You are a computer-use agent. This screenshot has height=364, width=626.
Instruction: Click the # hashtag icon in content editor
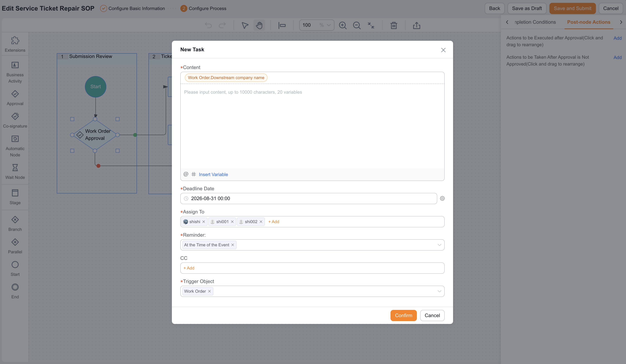pos(194,174)
